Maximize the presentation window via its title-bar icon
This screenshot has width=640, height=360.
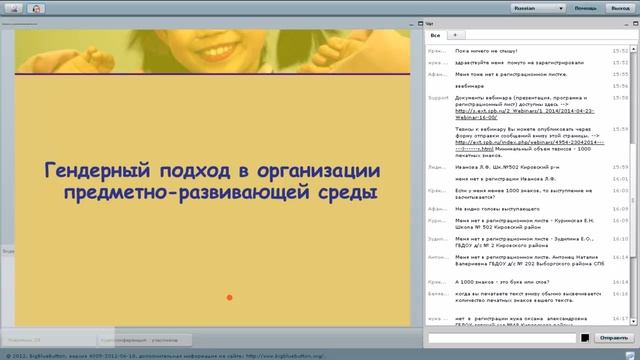point(420,24)
